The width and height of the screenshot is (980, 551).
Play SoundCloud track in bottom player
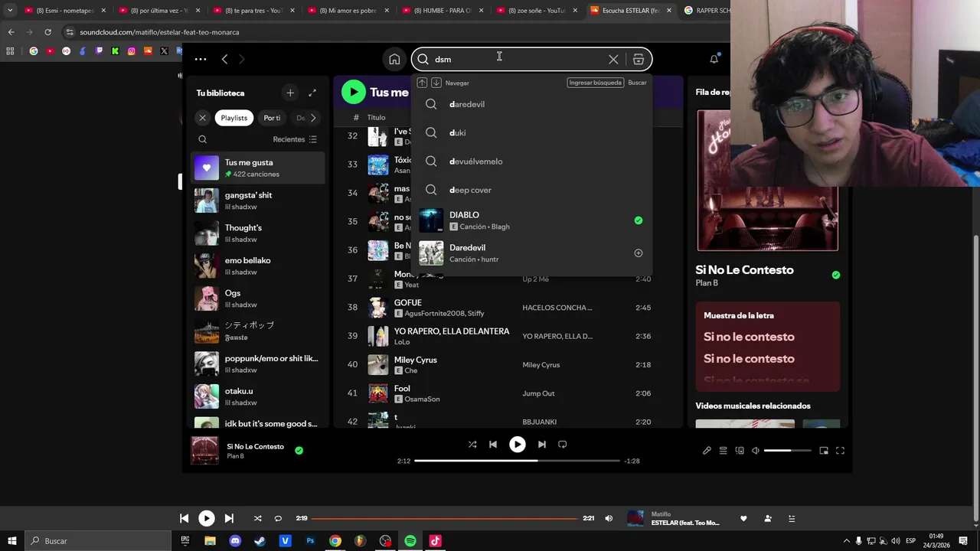[207, 518]
